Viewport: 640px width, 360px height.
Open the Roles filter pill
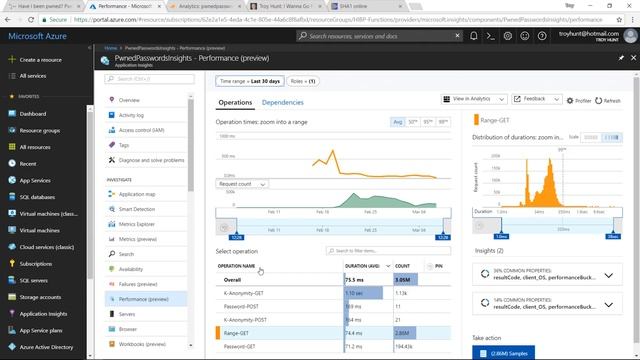tap(302, 81)
